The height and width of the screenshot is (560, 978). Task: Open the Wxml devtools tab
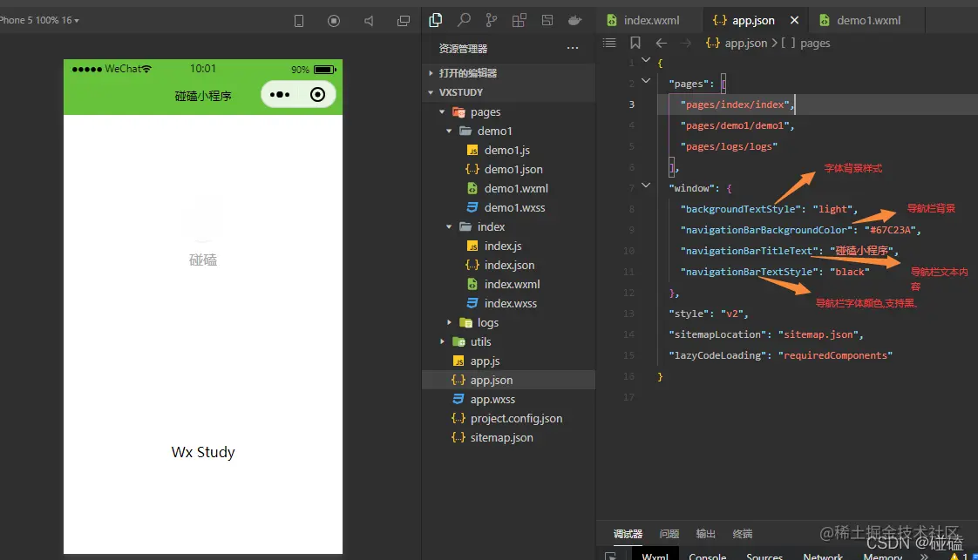655,556
